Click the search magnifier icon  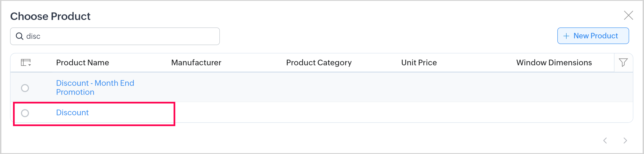click(20, 36)
